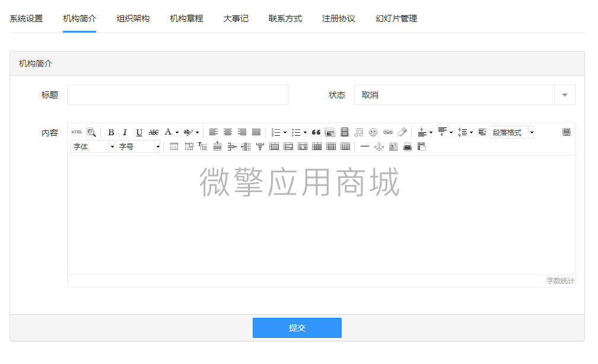The image size is (598, 364).
Task: Open spacing-before dropdown arrow
Action: coord(431,133)
